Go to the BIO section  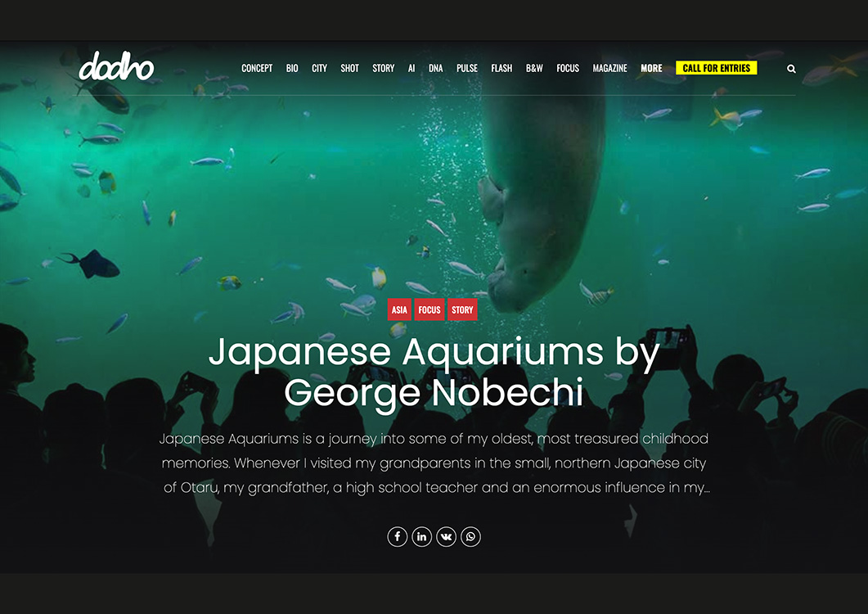click(x=292, y=68)
